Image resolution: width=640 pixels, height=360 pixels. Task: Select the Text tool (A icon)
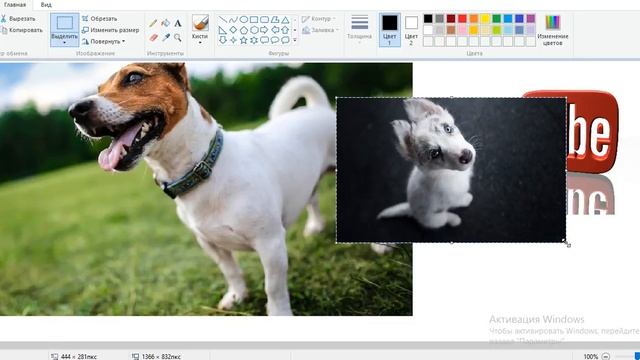178,24
